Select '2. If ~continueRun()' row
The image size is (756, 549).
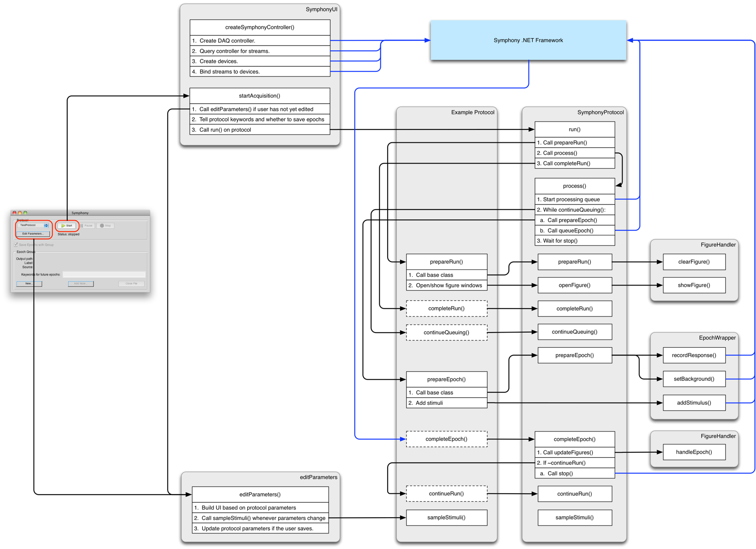[575, 463]
